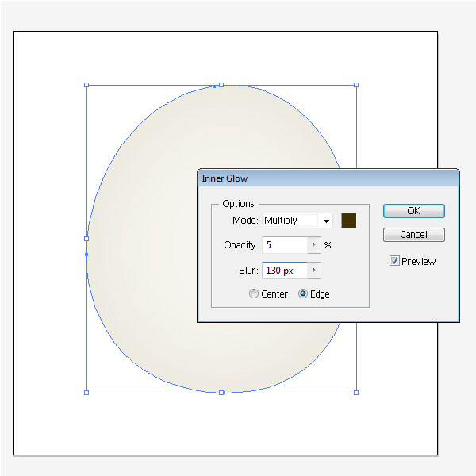Click the top-left bounding box handle
Screen dimensions: 476x476
point(86,85)
